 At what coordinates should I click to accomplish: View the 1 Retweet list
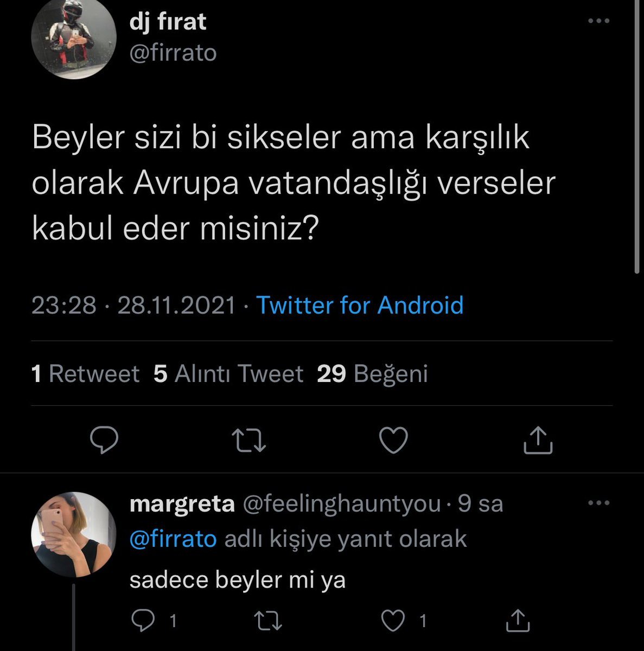[86, 374]
